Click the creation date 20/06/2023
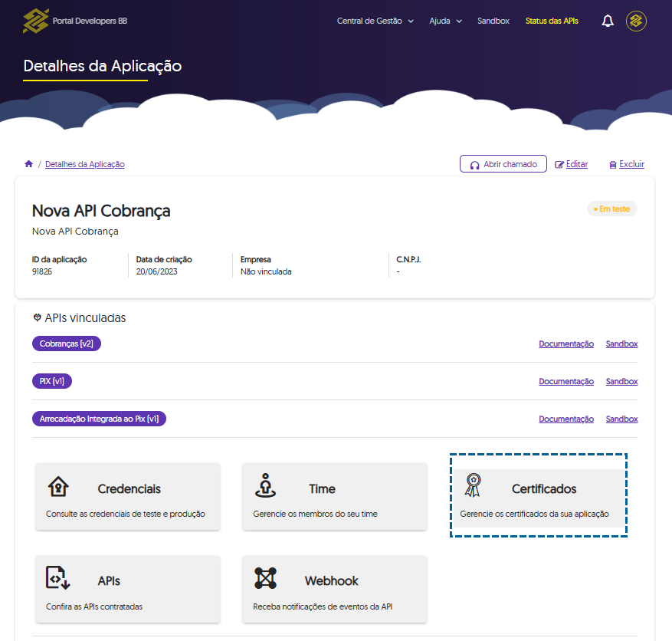This screenshot has height=641, width=672. point(156,271)
